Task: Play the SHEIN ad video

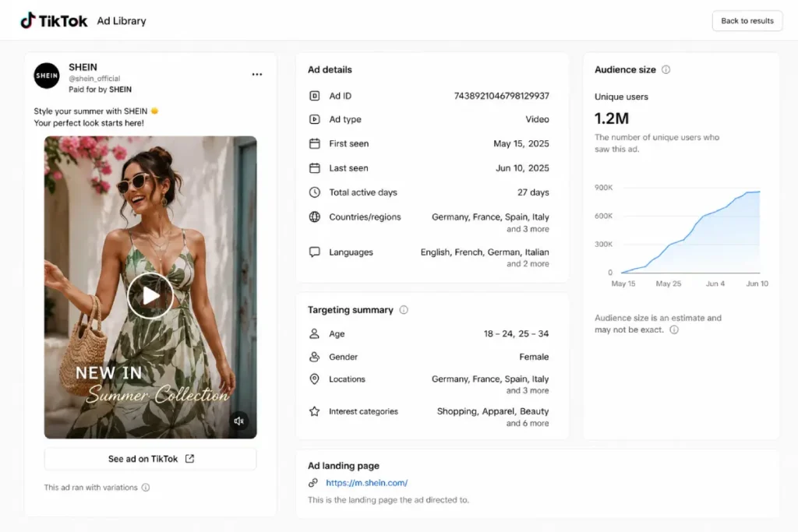Action: [150, 295]
